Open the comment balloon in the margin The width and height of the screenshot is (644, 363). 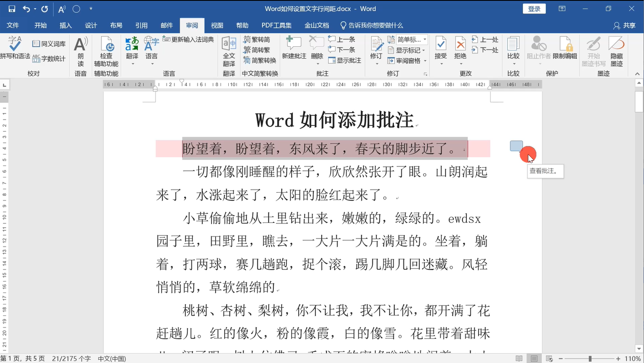point(516,146)
